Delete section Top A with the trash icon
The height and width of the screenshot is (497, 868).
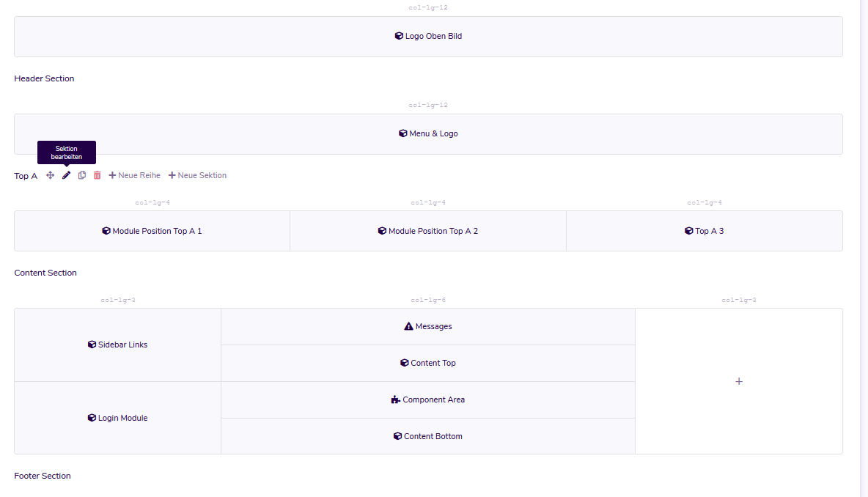pyautogui.click(x=98, y=175)
